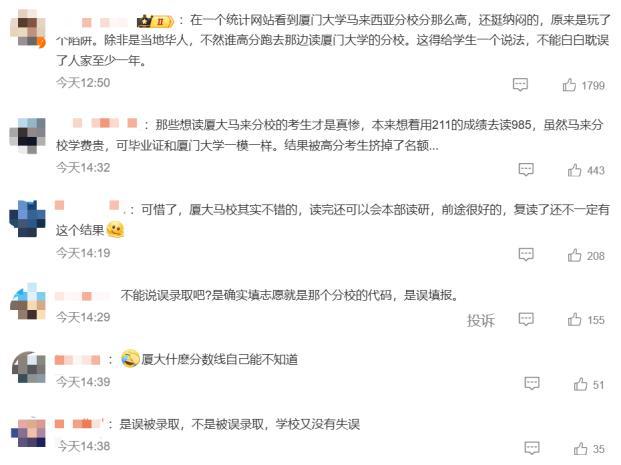Open the avatar of the 14:32 commenter
The image size is (621, 465).
point(27,135)
